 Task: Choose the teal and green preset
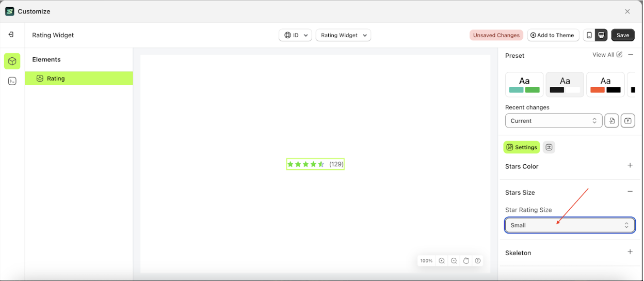[x=524, y=85]
